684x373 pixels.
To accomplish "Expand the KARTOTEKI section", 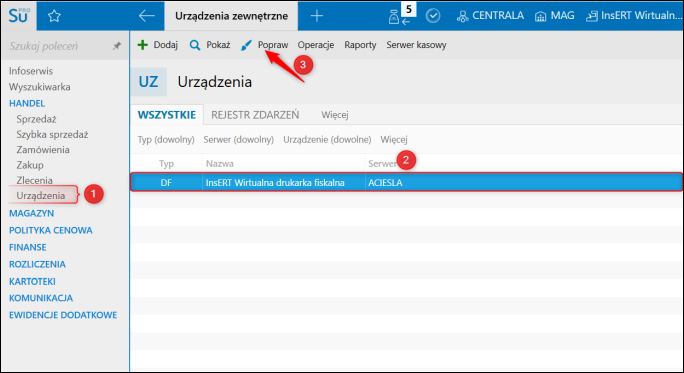I will pyautogui.click(x=32, y=281).
